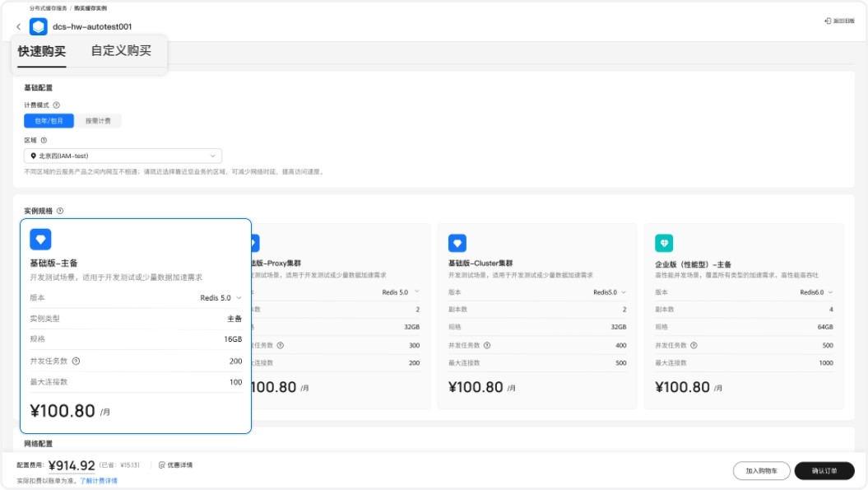Click the help icon next to 计费模式
The height and width of the screenshot is (490, 868).
[x=57, y=105]
